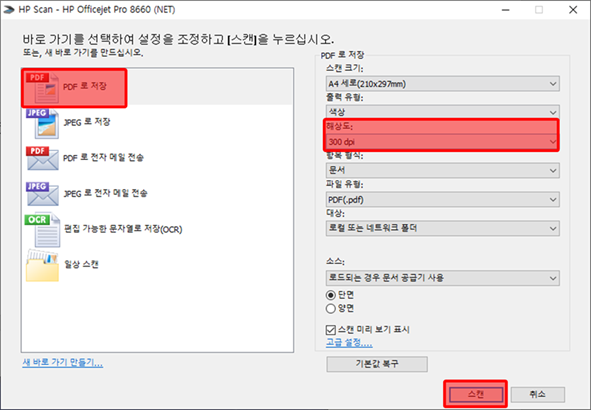
Task: Expand the 출력 유형 색상 dropdown
Action: 442,112
